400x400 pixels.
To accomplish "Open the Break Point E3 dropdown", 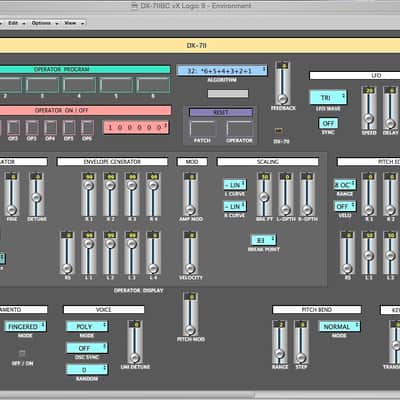I will pos(263,240).
